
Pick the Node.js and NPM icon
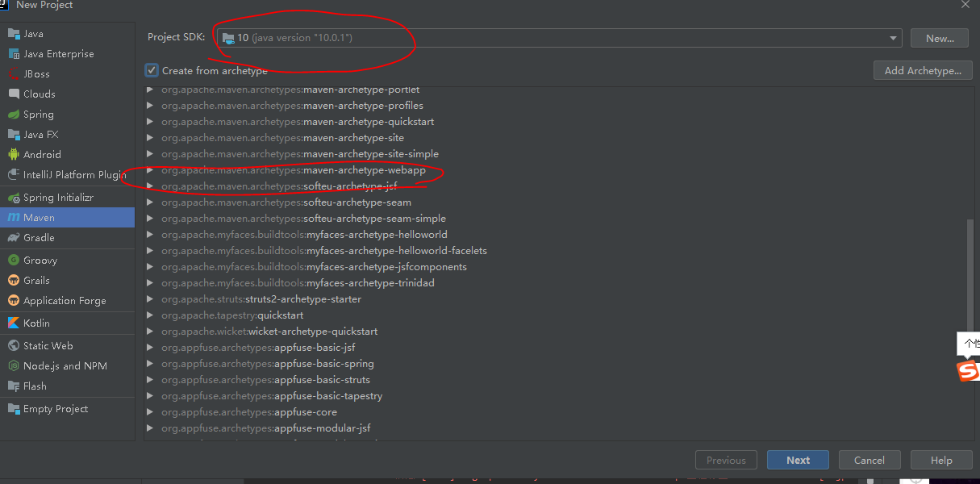13,366
